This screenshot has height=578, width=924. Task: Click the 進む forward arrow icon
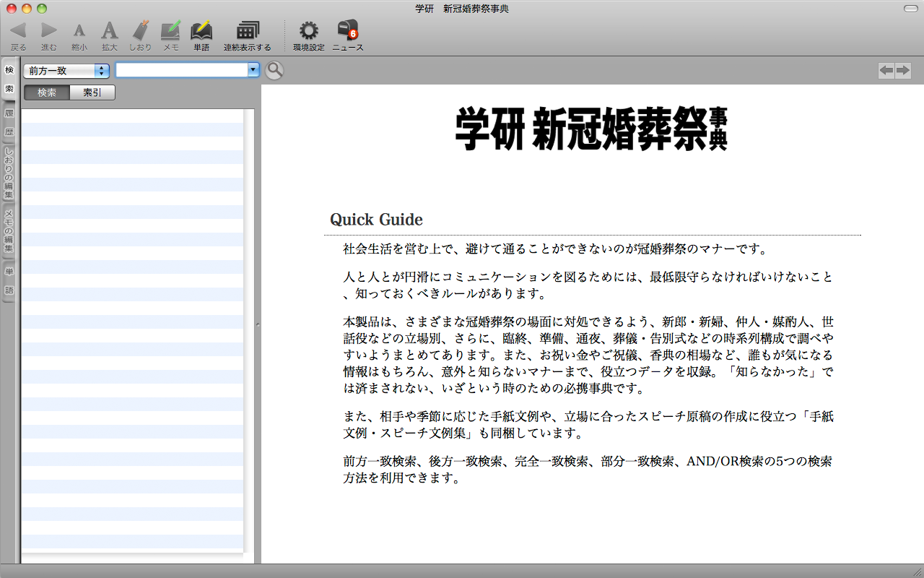pos(48,31)
